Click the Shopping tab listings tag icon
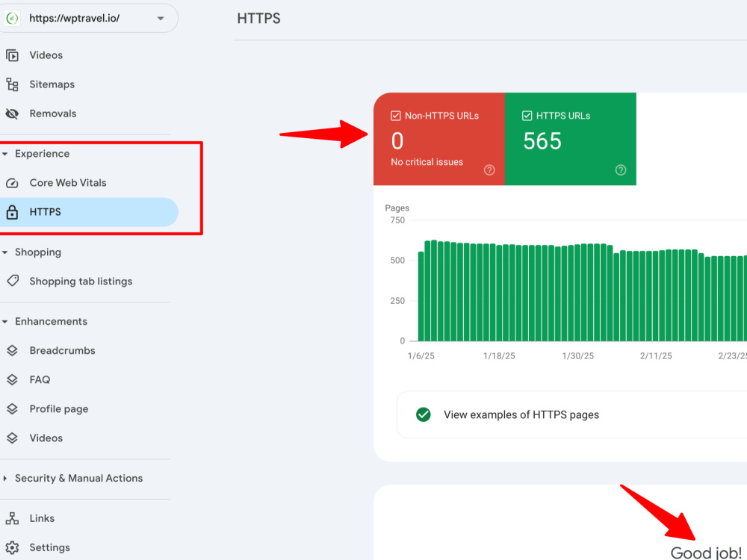This screenshot has height=560, width=747. [13, 281]
